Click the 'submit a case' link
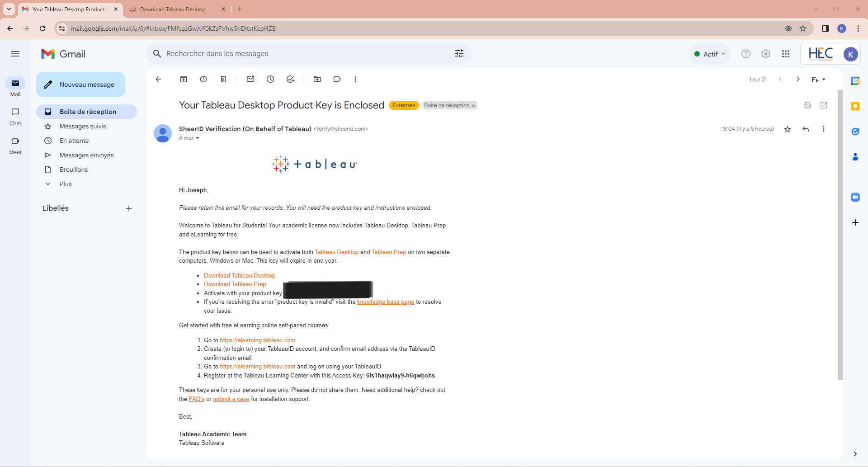Screen dimensions: 868x467 tap(231, 399)
